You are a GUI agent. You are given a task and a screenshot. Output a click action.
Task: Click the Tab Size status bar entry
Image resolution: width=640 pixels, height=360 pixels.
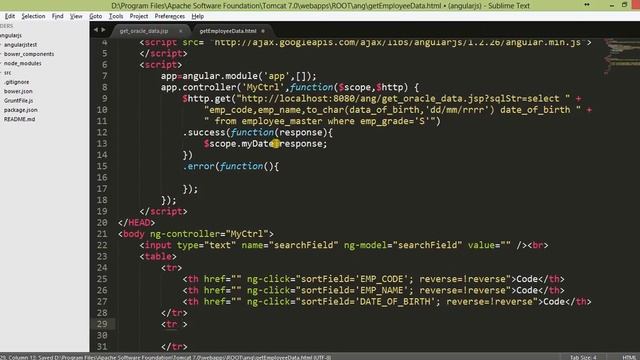point(583,357)
